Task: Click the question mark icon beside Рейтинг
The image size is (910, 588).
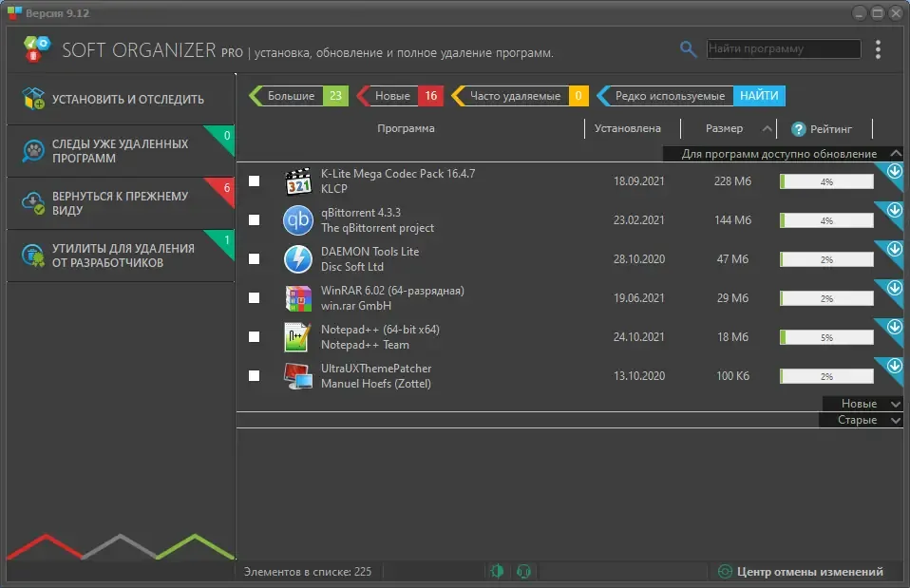Action: tap(799, 129)
